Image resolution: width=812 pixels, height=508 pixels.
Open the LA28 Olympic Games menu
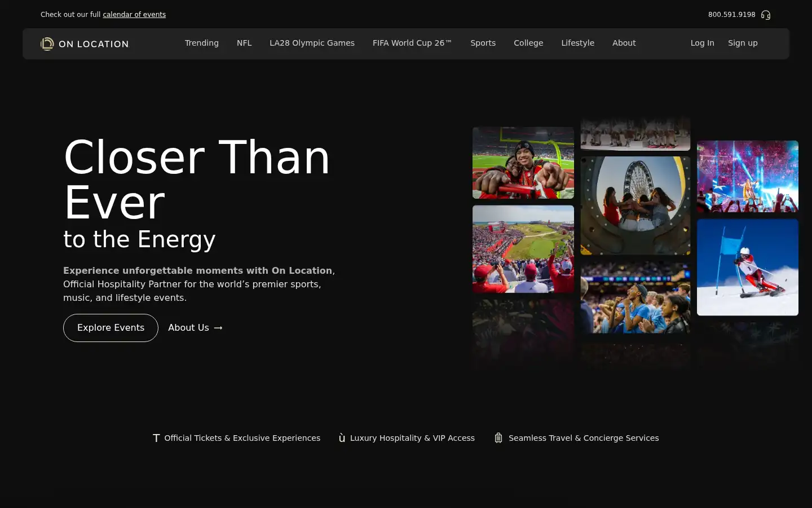[x=312, y=43]
